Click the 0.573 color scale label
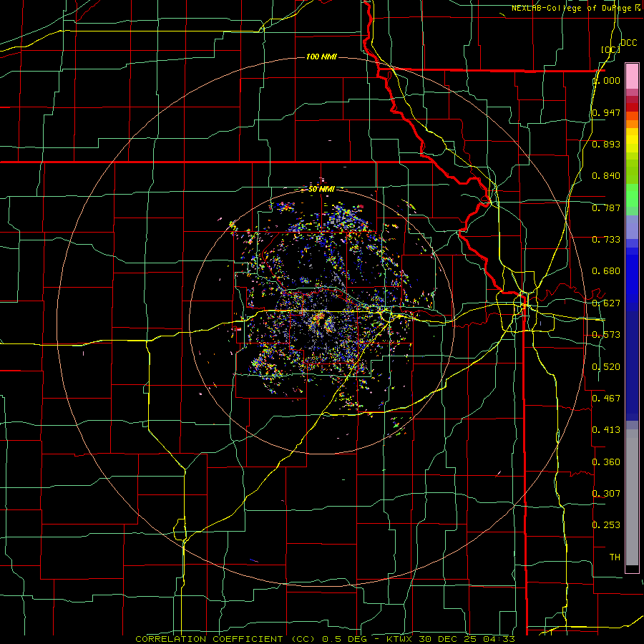 [x=606, y=335]
